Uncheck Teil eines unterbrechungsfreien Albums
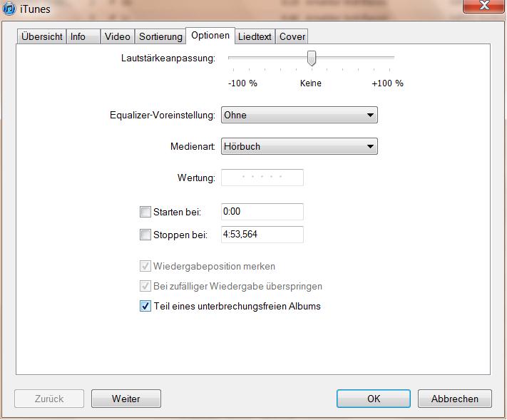Image resolution: width=507 pixels, height=420 pixels. tap(145, 306)
